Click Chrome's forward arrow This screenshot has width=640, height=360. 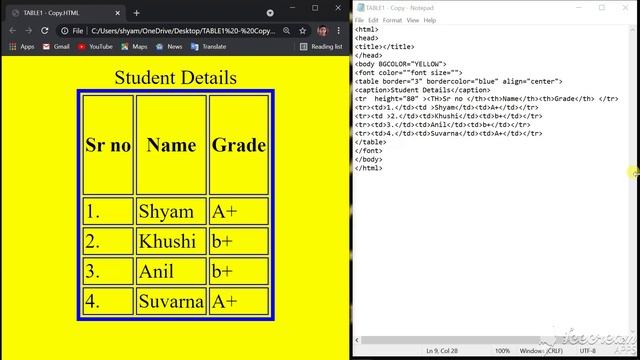(x=29, y=31)
